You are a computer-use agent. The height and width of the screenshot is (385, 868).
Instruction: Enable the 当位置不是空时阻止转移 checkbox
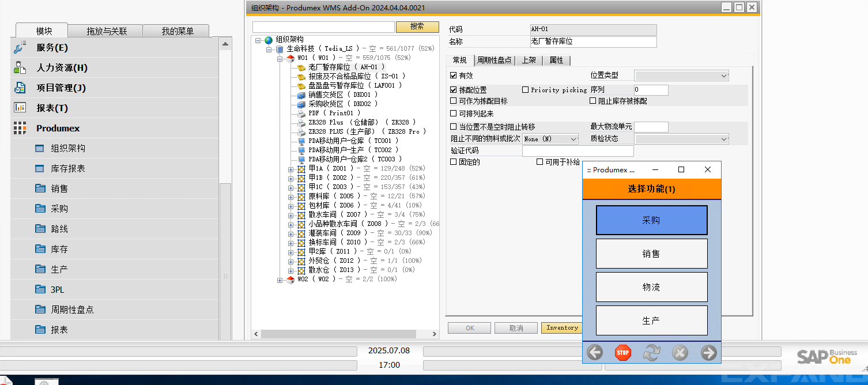click(453, 126)
